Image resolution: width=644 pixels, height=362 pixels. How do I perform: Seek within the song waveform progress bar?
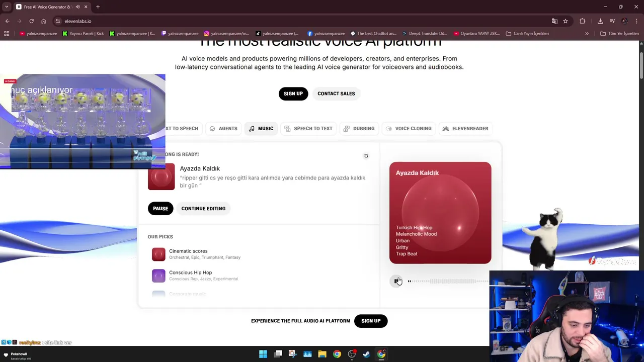[x=448, y=281]
